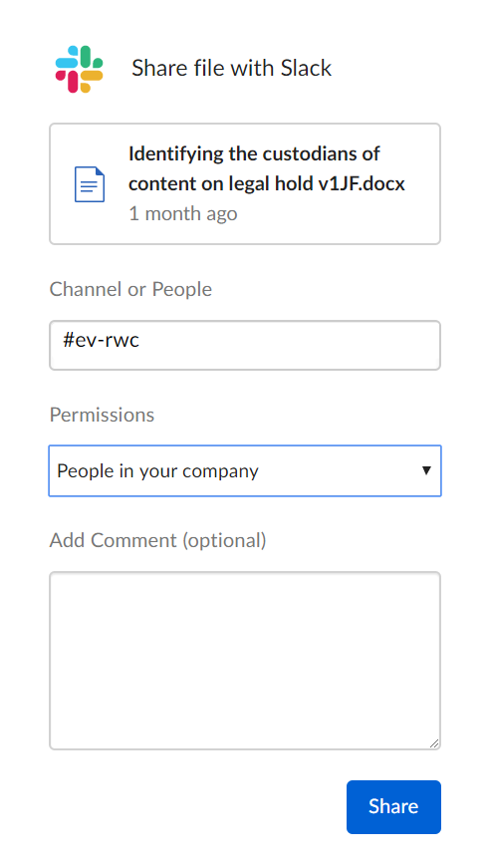Click inside the Add Comment text area
Viewport: 490px width, 868px height.
point(245,661)
